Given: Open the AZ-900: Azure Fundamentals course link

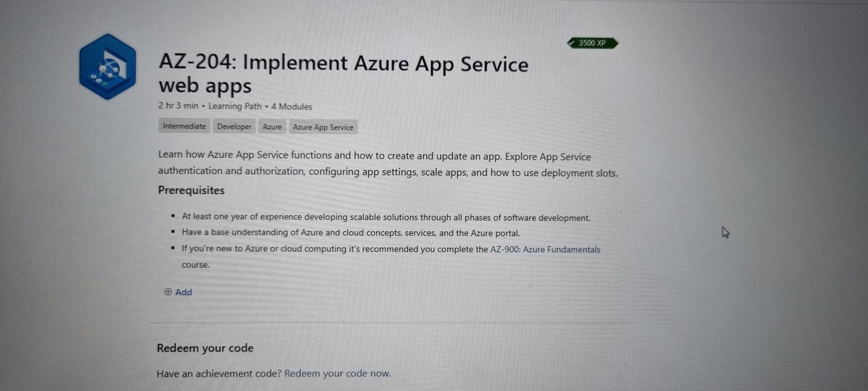Looking at the screenshot, I should [545, 249].
